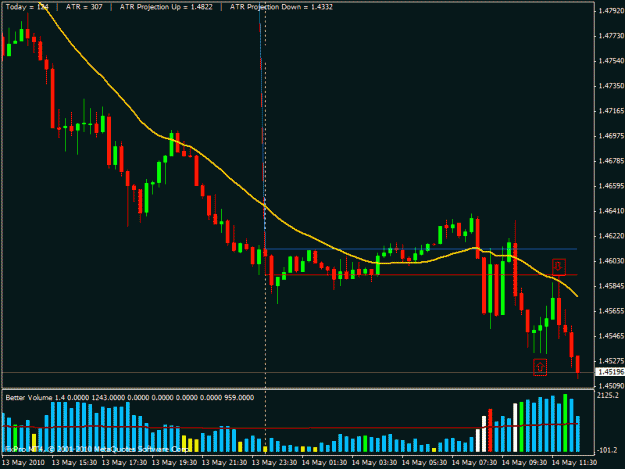Click the tallest green volume bar
This screenshot has height=469, width=625.
(x=565, y=423)
